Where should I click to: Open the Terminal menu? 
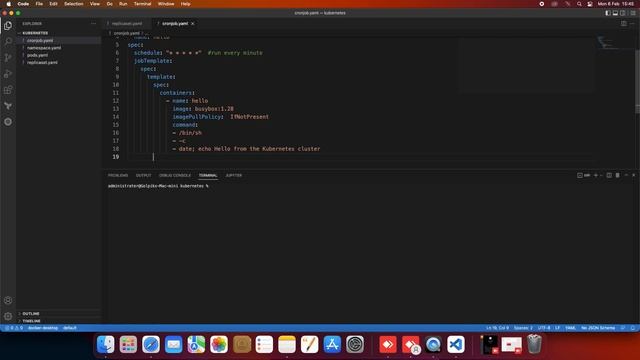tap(142, 4)
